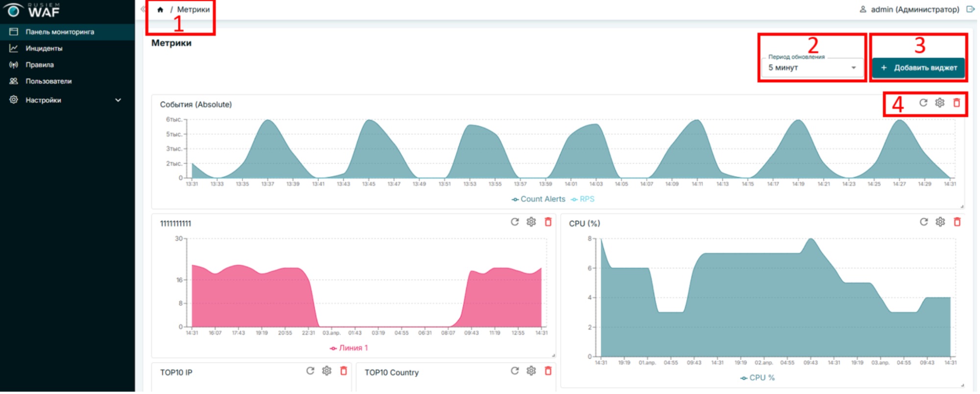Open settings of TOP10 Country widget

coord(531,371)
